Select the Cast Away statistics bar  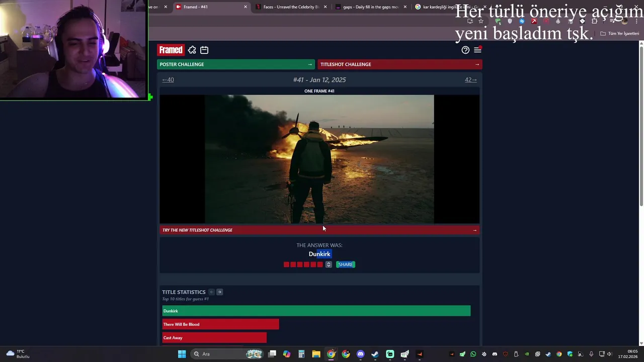pos(214,338)
